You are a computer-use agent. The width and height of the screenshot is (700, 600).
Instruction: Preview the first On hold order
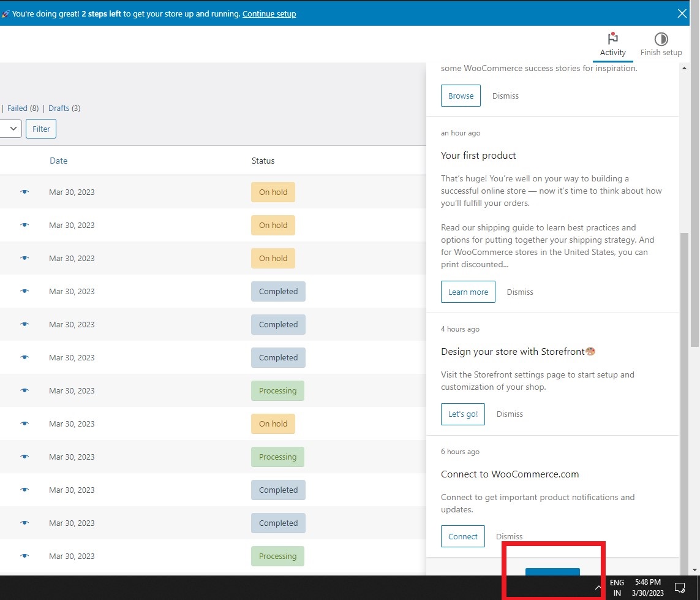23,192
